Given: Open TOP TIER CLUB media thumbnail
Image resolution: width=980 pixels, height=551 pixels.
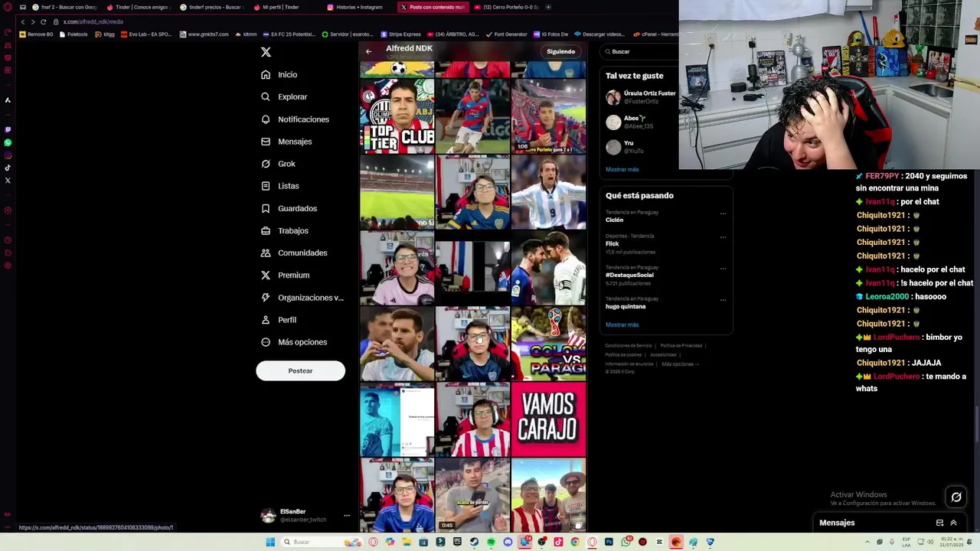Looking at the screenshot, I should click(x=397, y=116).
